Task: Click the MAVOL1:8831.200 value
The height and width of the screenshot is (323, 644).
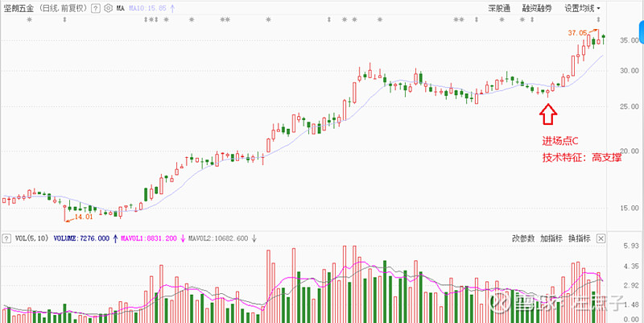Action: 148,238
